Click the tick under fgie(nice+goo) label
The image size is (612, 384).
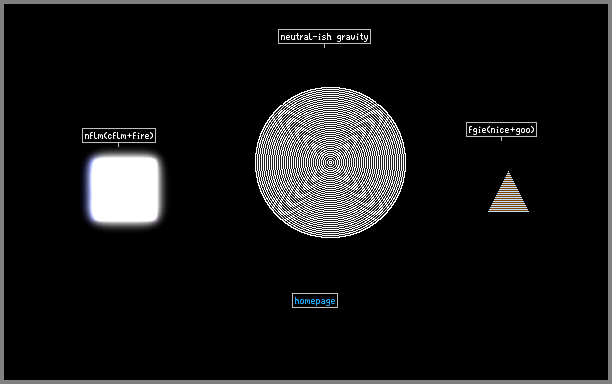coord(502,139)
